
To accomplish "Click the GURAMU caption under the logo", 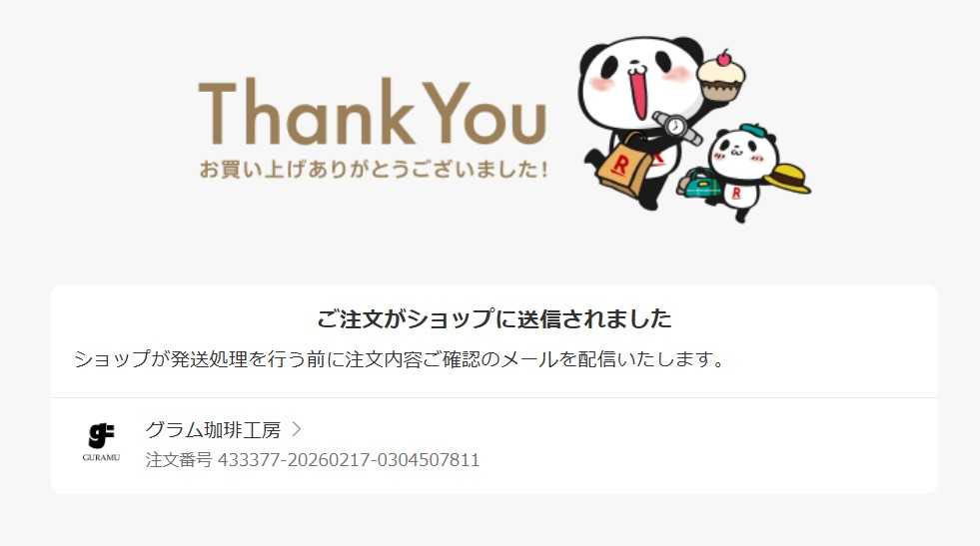I will pyautogui.click(x=101, y=457).
